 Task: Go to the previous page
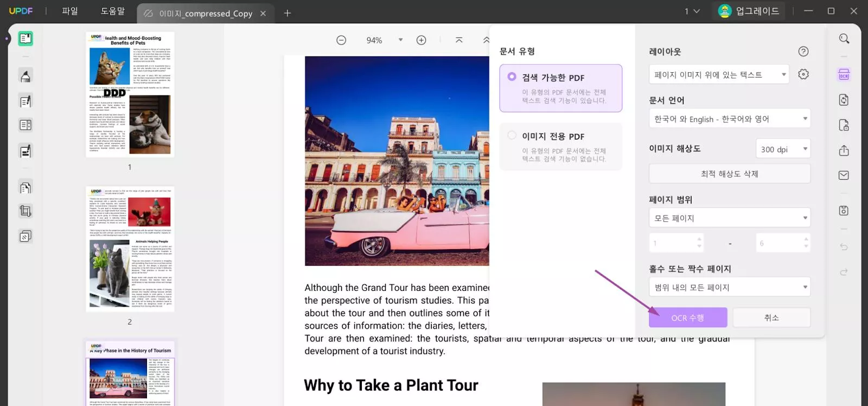tap(486, 40)
